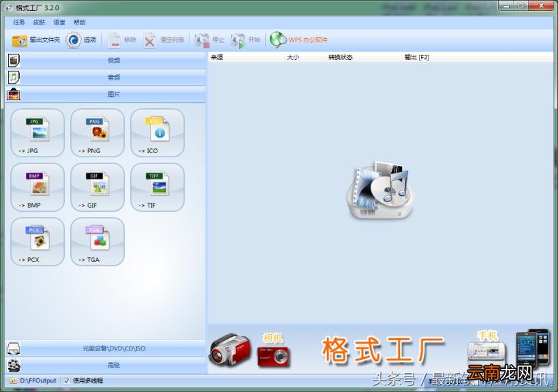The height and width of the screenshot is (392, 558).
Task: Click the 来源 source column header
Action: 246,57
